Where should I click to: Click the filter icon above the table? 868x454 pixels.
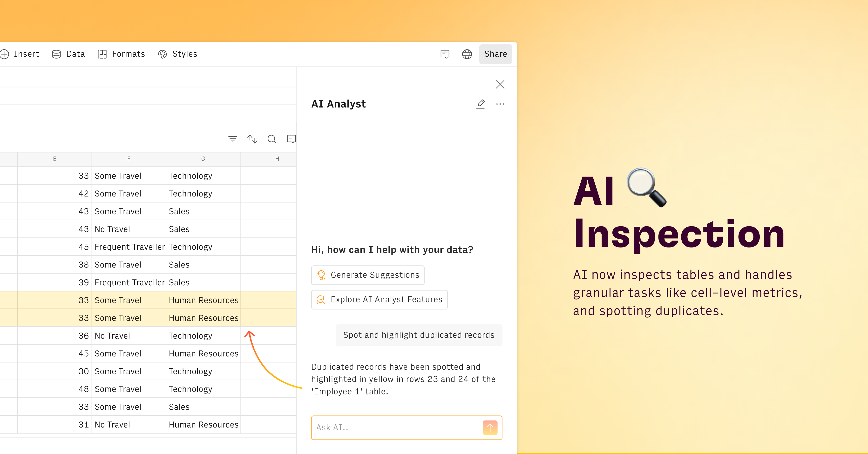[232, 139]
